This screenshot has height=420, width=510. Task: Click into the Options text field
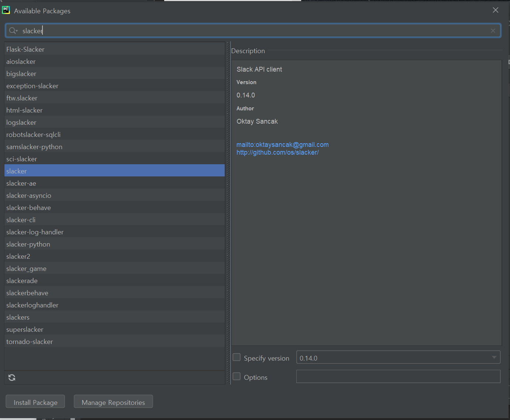pyautogui.click(x=398, y=376)
